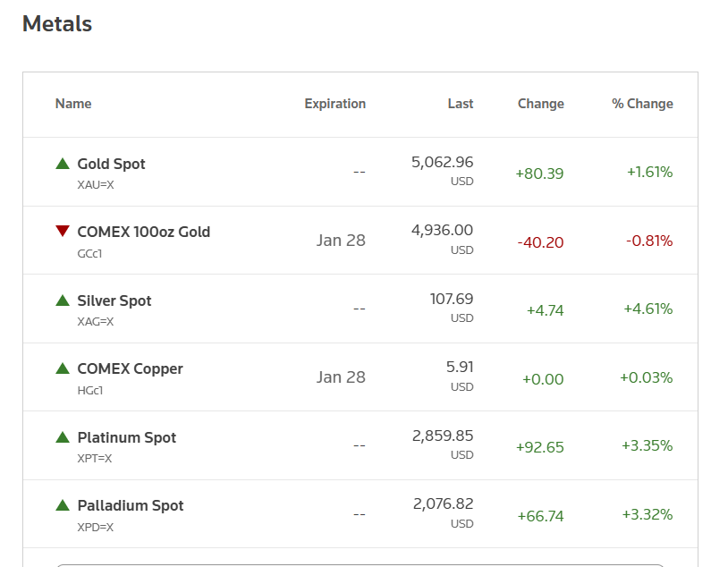Open the Palladium Spot quote link

[x=130, y=505]
